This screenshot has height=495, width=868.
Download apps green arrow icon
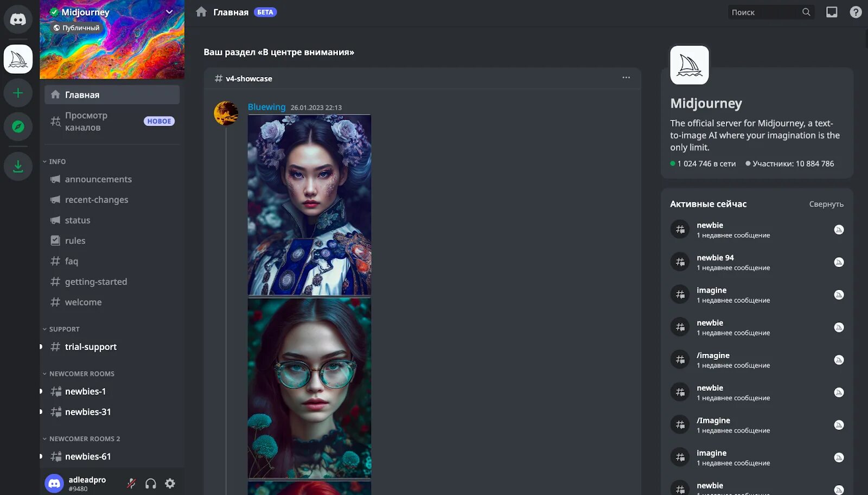click(x=18, y=167)
